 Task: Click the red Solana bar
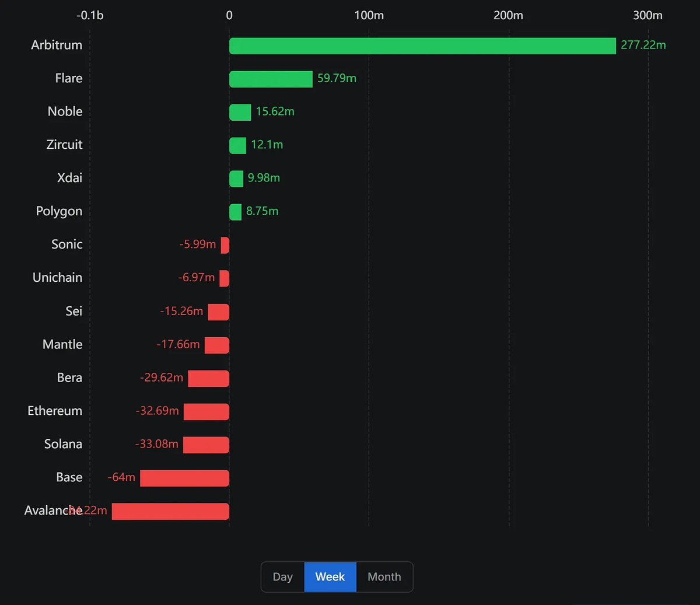click(x=206, y=445)
